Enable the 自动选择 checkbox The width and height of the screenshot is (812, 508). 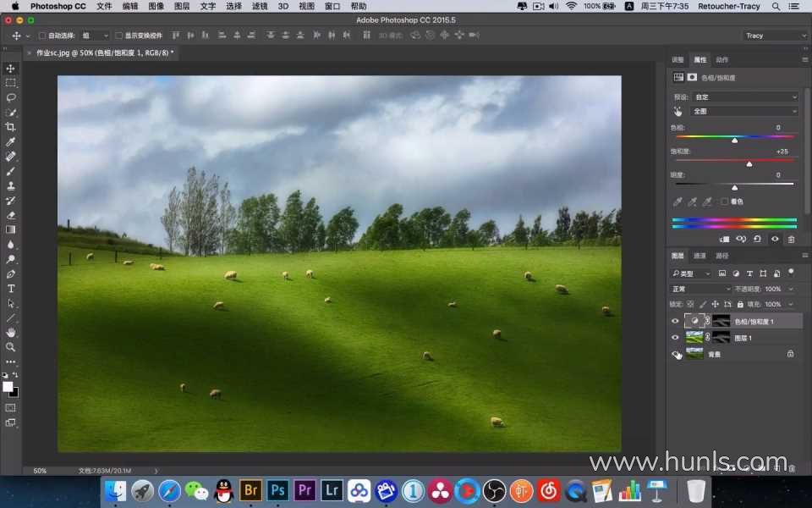(42, 36)
